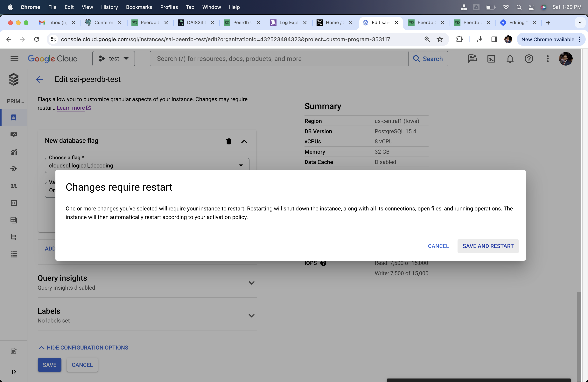Click the Bookmarks menu item
The height and width of the screenshot is (382, 588).
click(139, 7)
